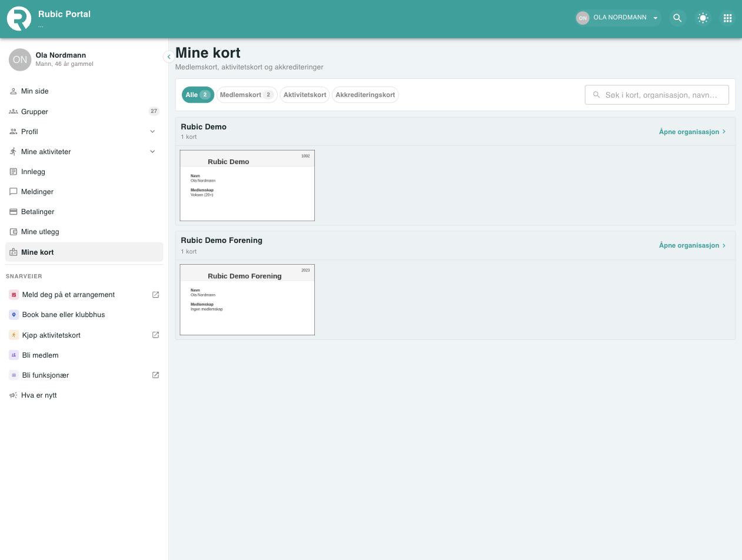The image size is (742, 560).
Task: Open the apps grid icon
Action: pos(728,18)
